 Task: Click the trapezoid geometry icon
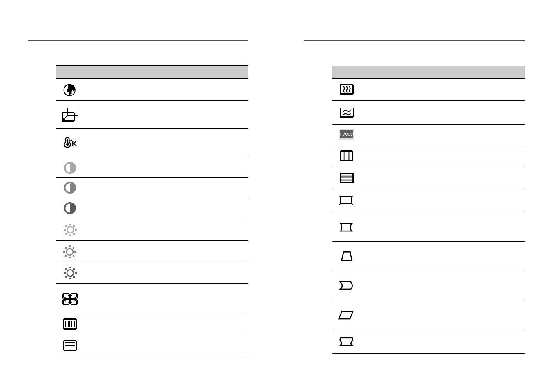point(347,256)
